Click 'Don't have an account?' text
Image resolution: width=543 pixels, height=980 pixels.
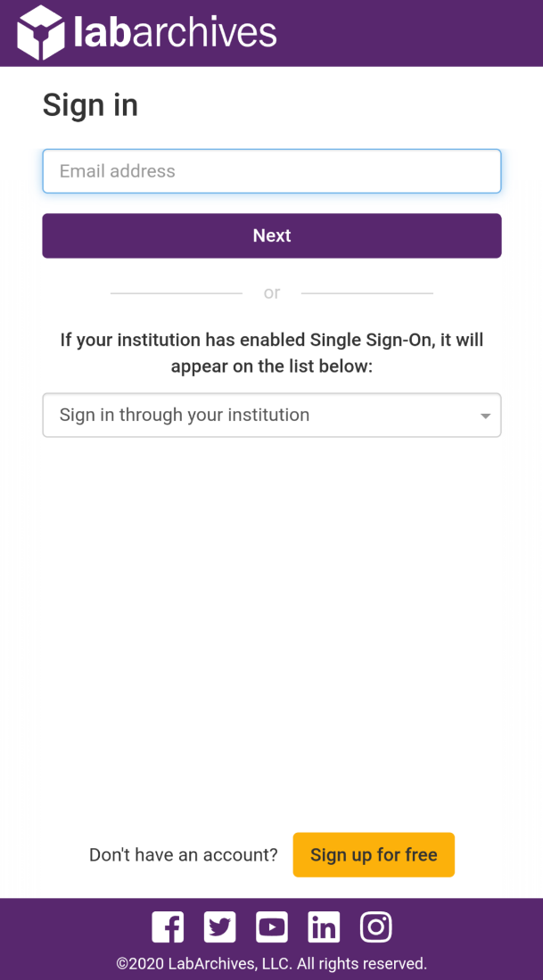click(183, 854)
